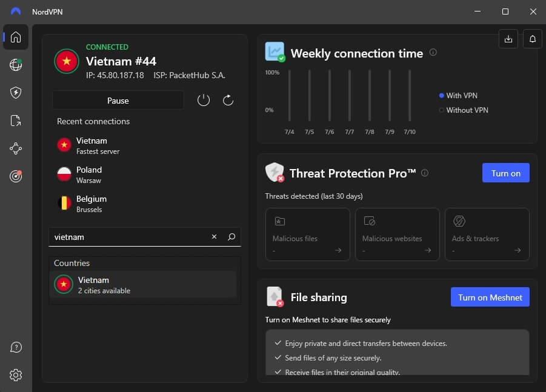The width and height of the screenshot is (546, 392).
Task: Turn on Meshnet file sharing
Action: coord(490,297)
